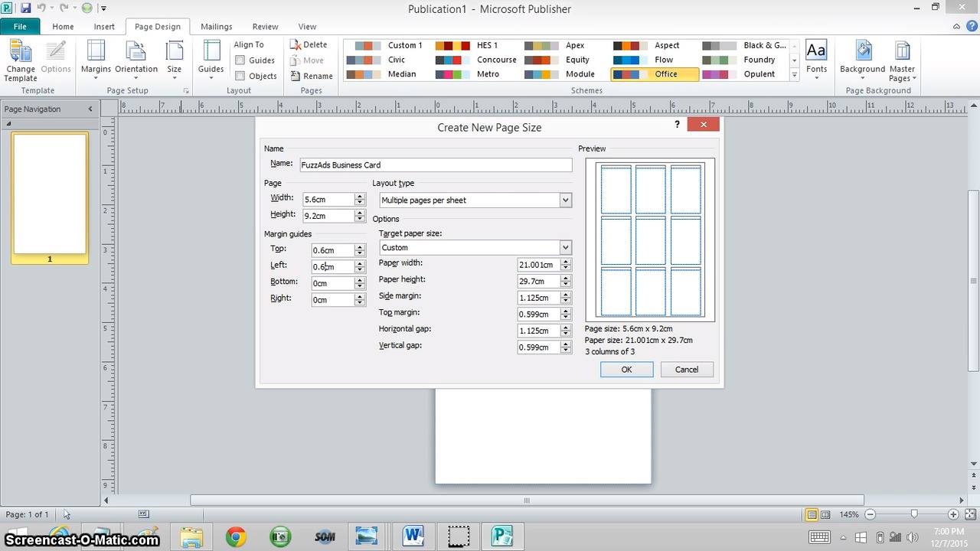The image size is (980, 551).
Task: Open the Guides gallery in Layout group
Action: [211, 61]
